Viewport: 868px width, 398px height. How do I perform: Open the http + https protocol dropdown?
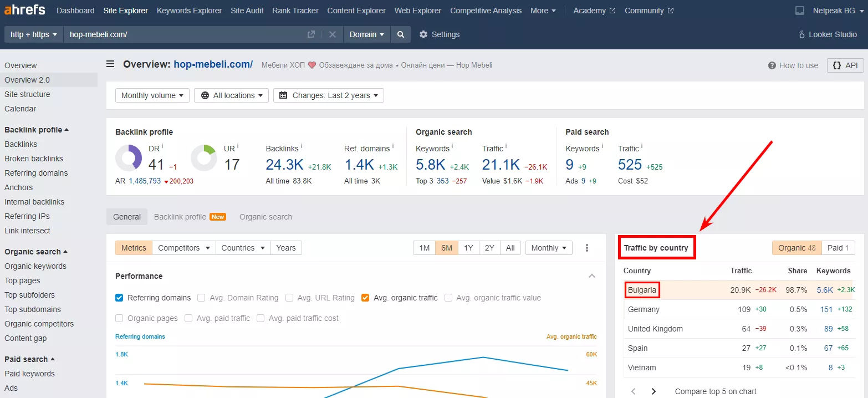coord(34,34)
